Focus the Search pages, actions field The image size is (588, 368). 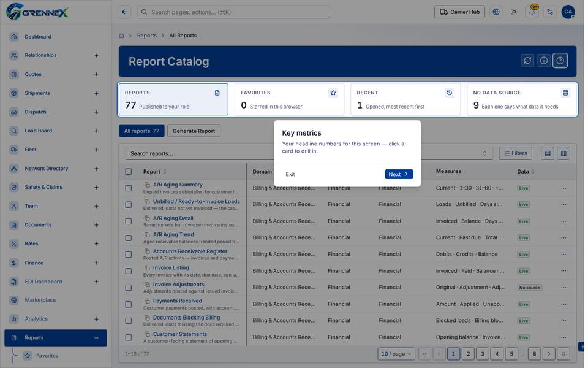(233, 12)
